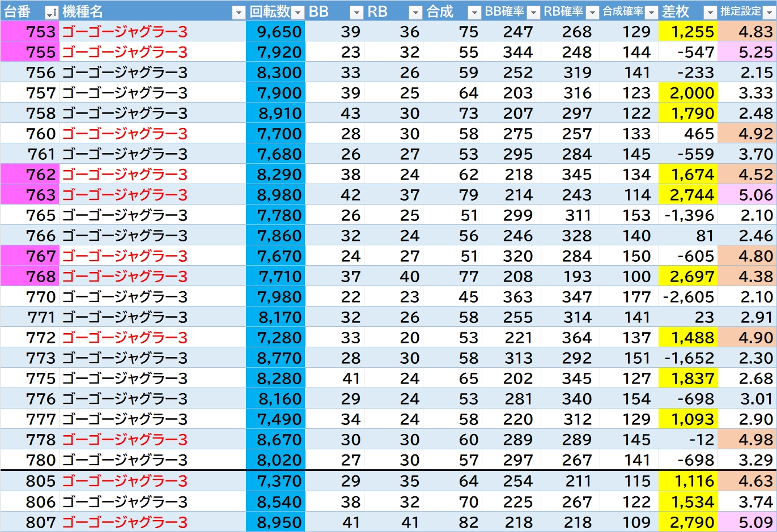Open the BB確率 column filter dropdown
The width and height of the screenshot is (777, 532).
pos(533,12)
